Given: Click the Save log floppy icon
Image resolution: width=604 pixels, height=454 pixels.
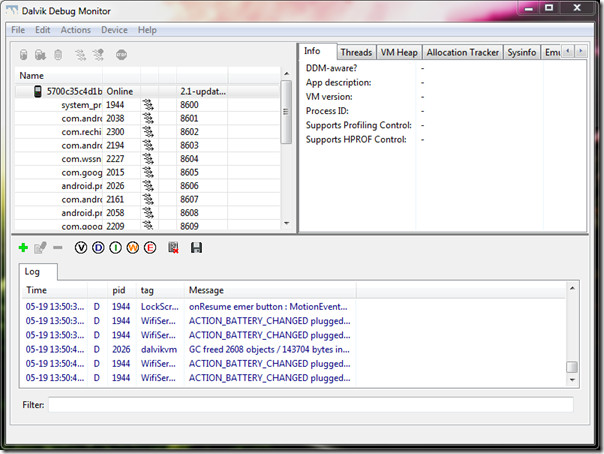Looking at the screenshot, I should 196,248.
